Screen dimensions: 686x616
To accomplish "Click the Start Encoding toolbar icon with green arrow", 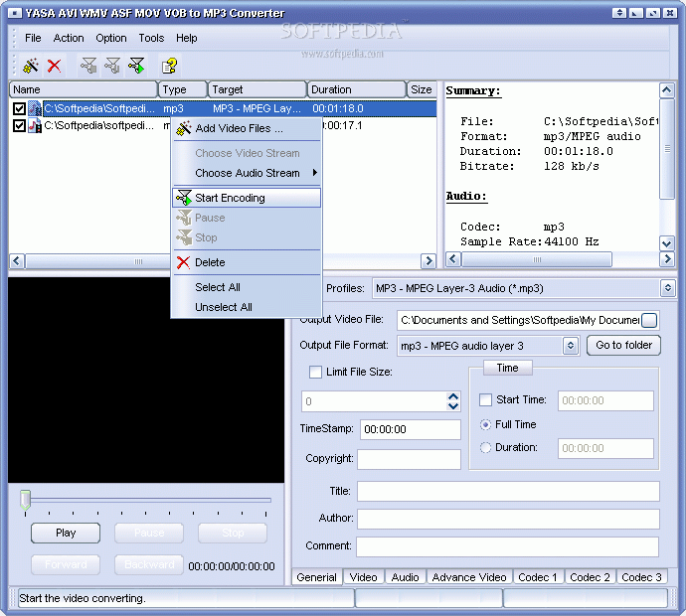I will pos(136,66).
